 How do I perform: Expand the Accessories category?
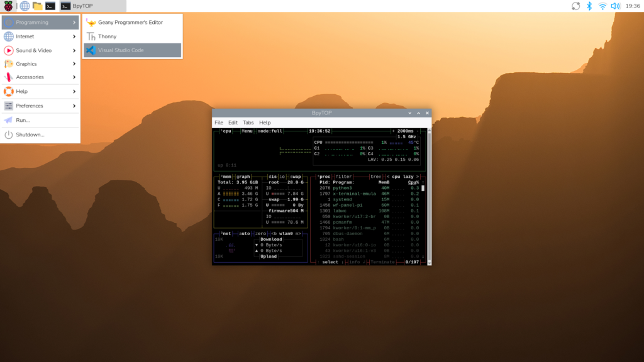pos(40,77)
